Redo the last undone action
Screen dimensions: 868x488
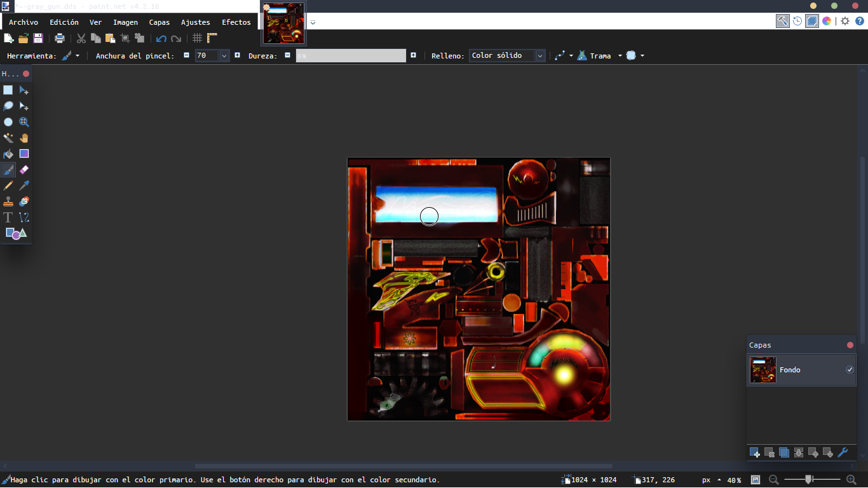click(x=176, y=38)
